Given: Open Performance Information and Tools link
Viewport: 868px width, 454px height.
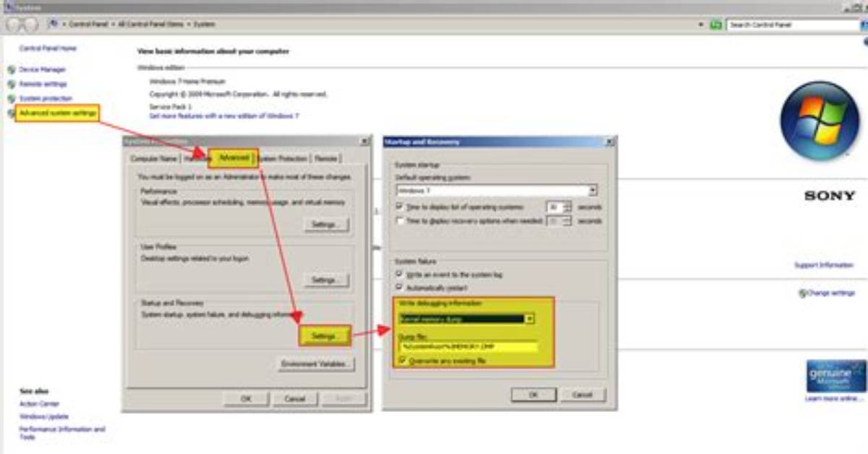Looking at the screenshot, I should (62, 433).
